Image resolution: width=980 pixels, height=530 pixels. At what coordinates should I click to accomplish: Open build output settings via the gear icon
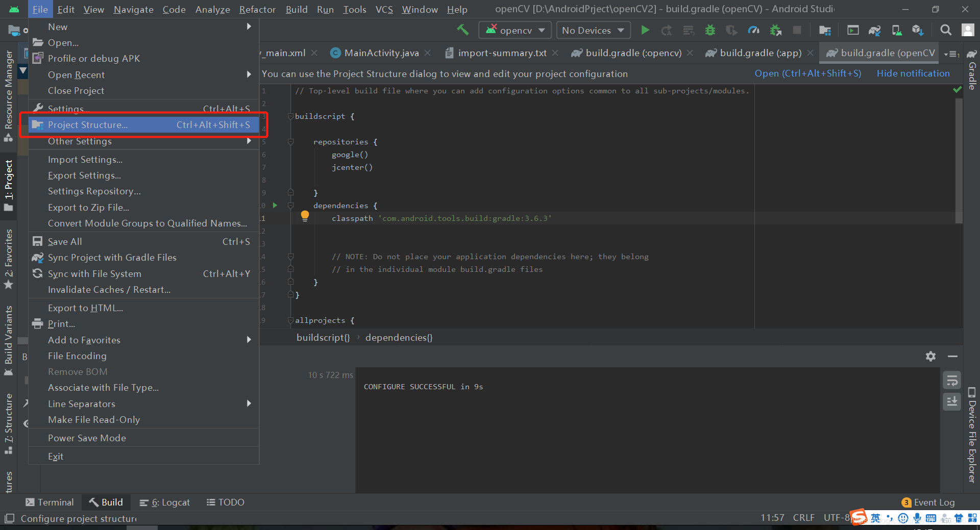930,356
